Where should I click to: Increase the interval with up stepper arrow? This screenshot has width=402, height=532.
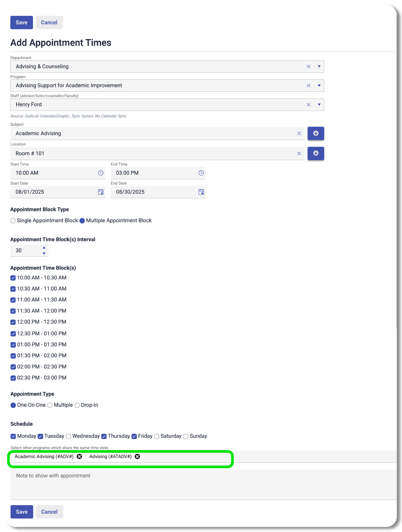44,248
